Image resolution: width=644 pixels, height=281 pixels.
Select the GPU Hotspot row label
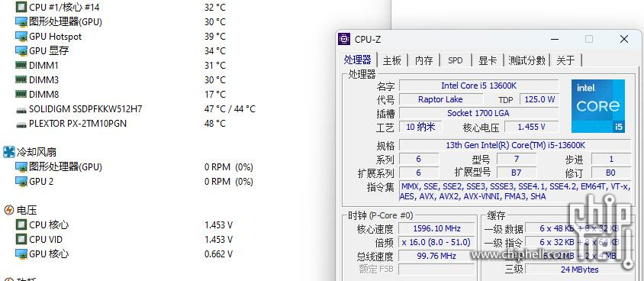tap(56, 37)
